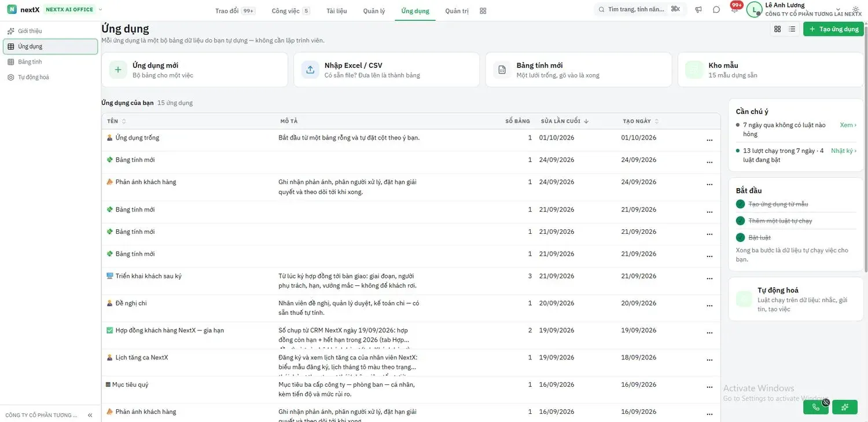Open row menu for Ứng dụng trống

pos(709,140)
